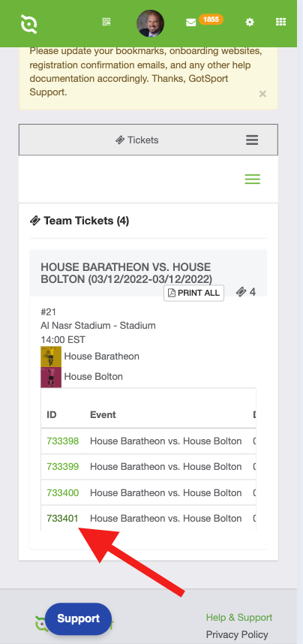Expand the green hamburger menu
Screen dimensions: 303x644
point(253,179)
